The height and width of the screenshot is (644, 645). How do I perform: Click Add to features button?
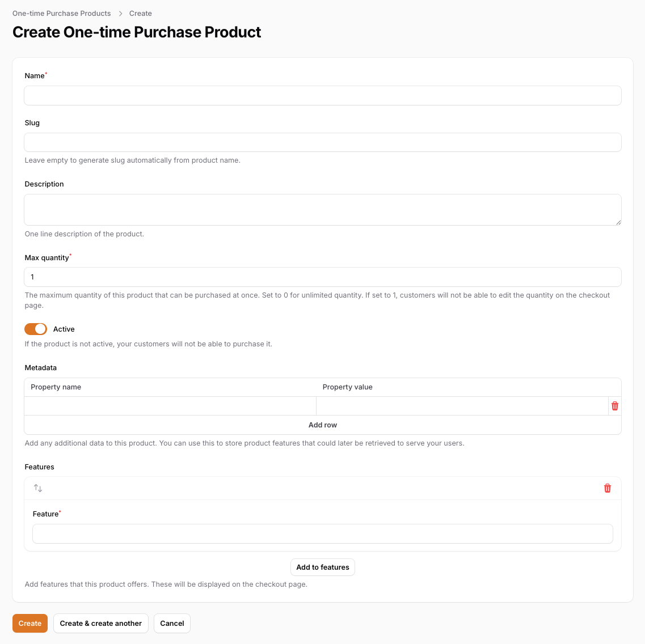pyautogui.click(x=322, y=567)
